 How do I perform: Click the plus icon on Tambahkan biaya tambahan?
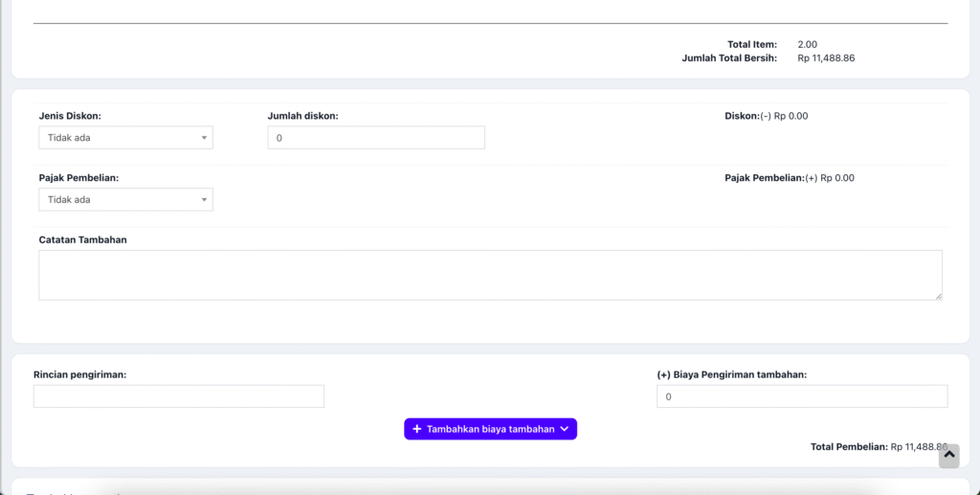pos(417,429)
